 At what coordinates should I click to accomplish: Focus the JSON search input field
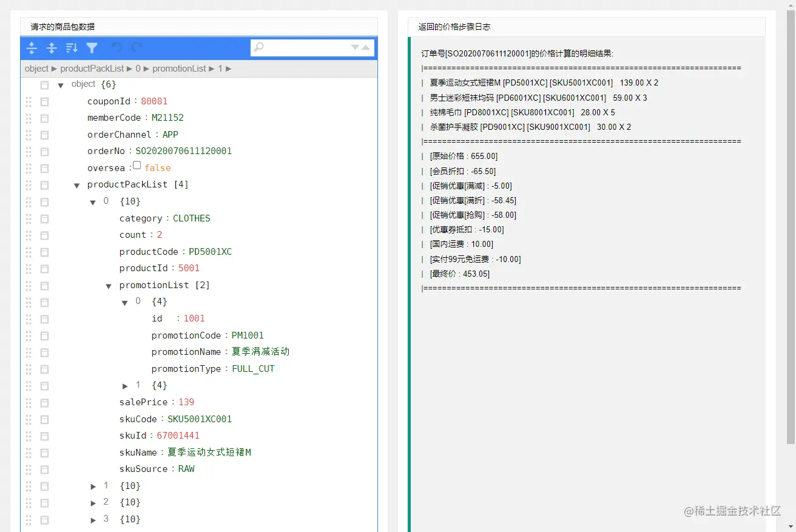pos(308,47)
